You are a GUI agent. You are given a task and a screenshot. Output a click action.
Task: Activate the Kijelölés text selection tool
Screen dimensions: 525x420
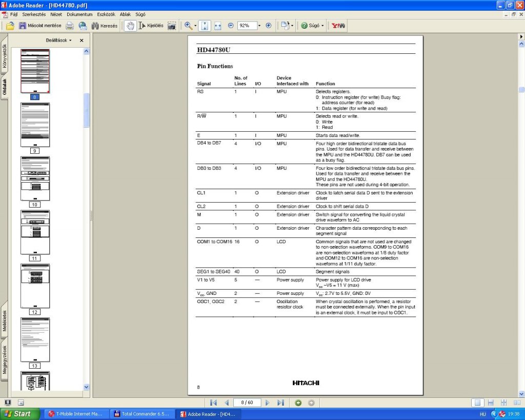pos(151,26)
